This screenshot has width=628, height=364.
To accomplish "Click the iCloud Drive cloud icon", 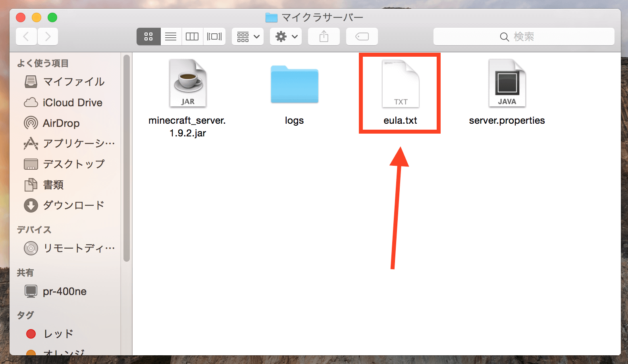I will (x=31, y=103).
